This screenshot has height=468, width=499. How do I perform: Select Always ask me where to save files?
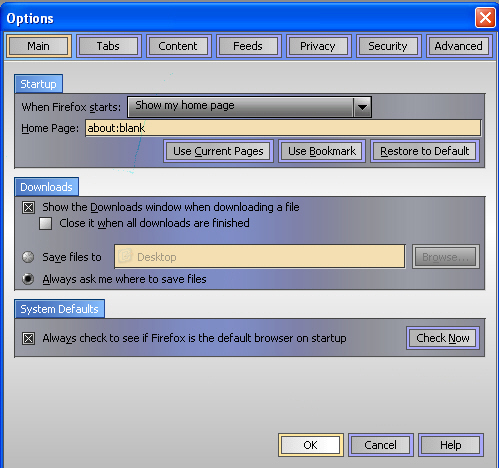(x=28, y=279)
